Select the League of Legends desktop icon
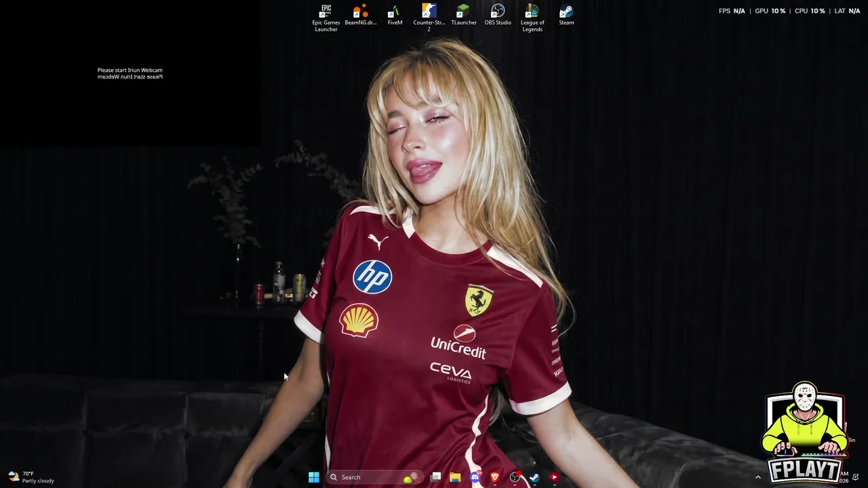 coord(532,18)
